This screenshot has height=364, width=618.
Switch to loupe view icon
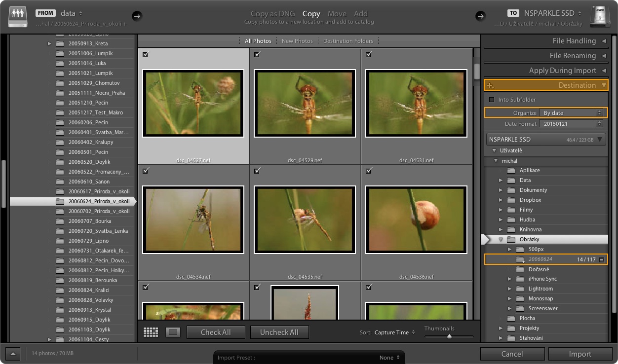[173, 332]
